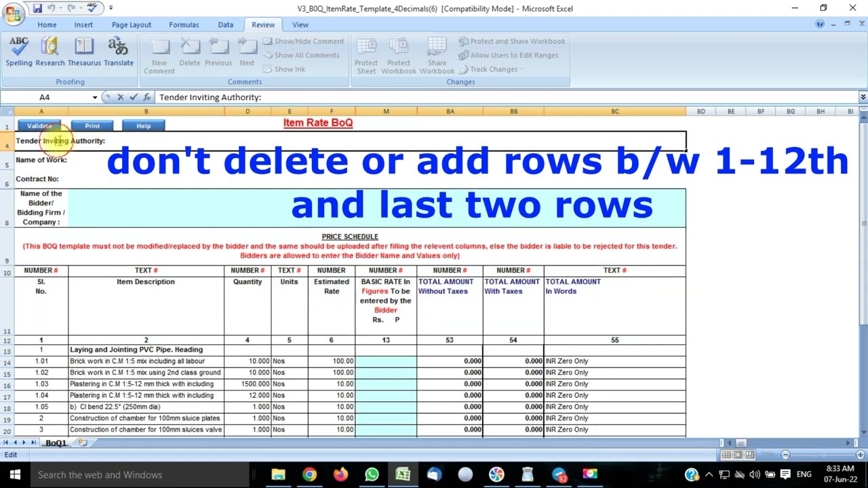Click the quantity cell showing 1500.000
868x488 pixels.
coord(248,384)
